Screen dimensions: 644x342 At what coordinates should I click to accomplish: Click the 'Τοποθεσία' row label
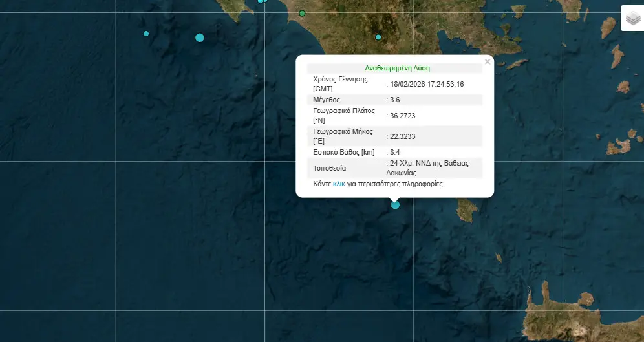(x=329, y=168)
